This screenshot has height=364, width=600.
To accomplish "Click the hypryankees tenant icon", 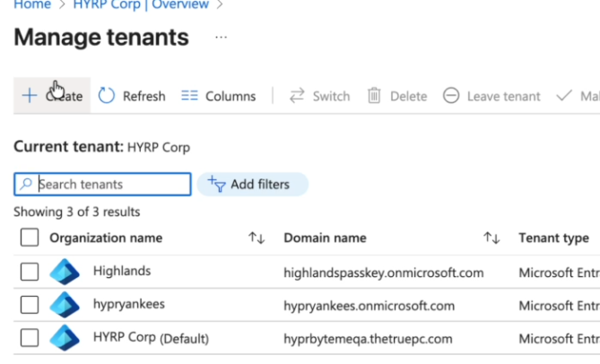I will click(x=65, y=305).
